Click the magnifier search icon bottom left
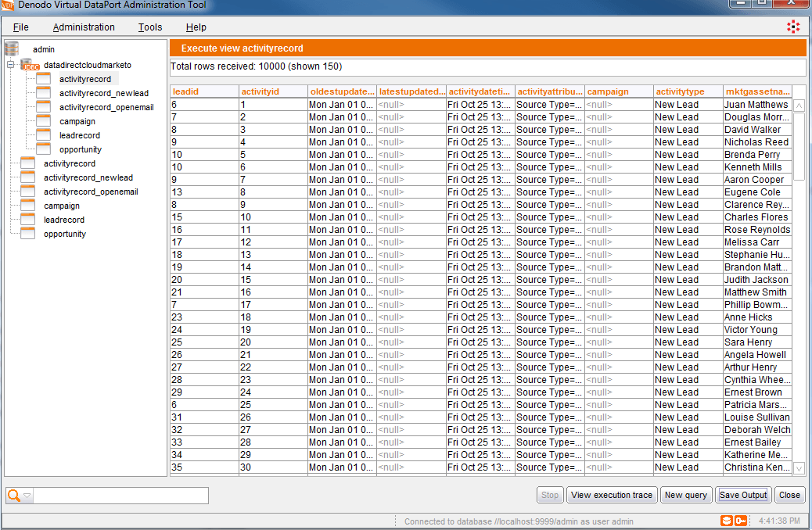The image size is (812, 530). click(13, 495)
